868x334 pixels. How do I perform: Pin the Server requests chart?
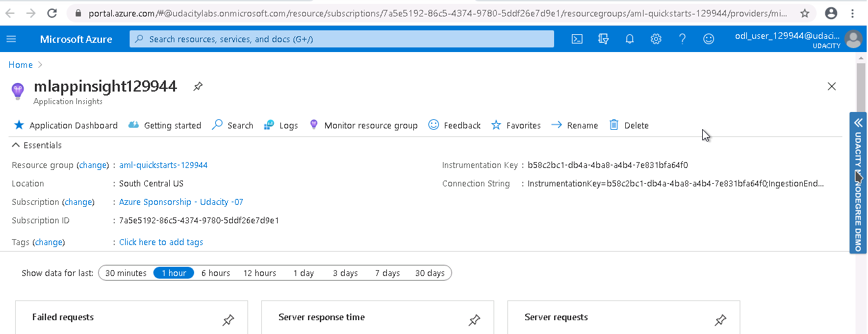721,321
